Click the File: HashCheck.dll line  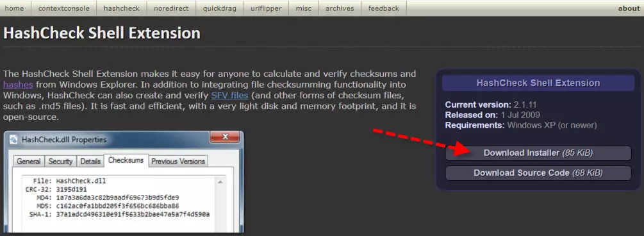pyautogui.click(x=70, y=181)
